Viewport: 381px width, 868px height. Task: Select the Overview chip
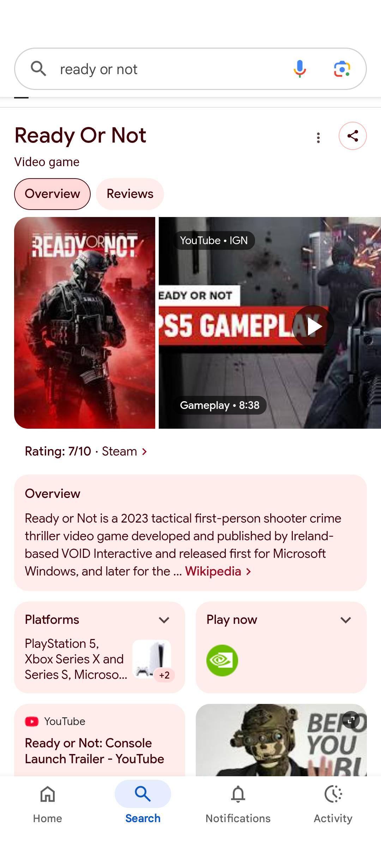coord(52,194)
